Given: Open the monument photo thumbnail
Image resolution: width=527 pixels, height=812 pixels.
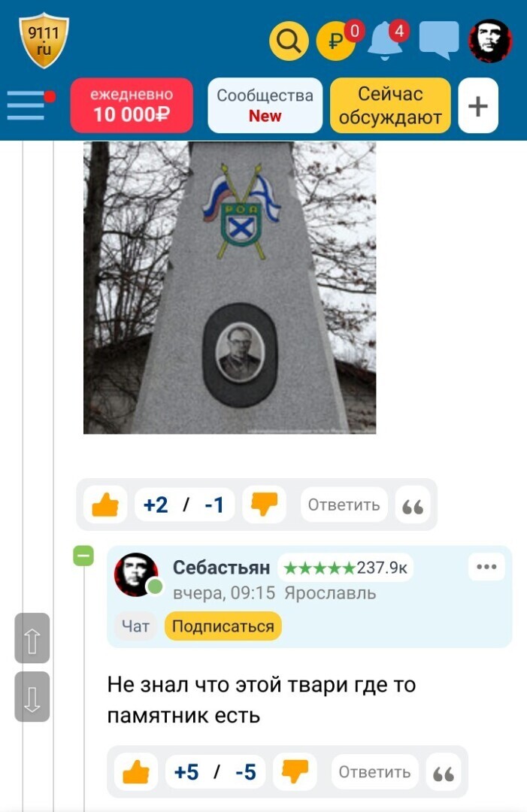Looking at the screenshot, I should pos(230,287).
